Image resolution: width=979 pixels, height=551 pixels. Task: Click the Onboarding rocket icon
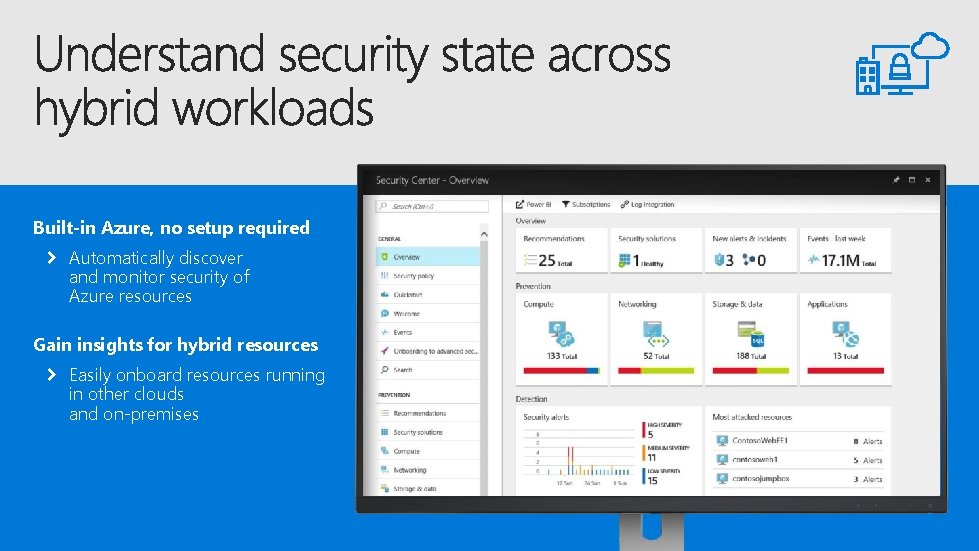pos(385,351)
